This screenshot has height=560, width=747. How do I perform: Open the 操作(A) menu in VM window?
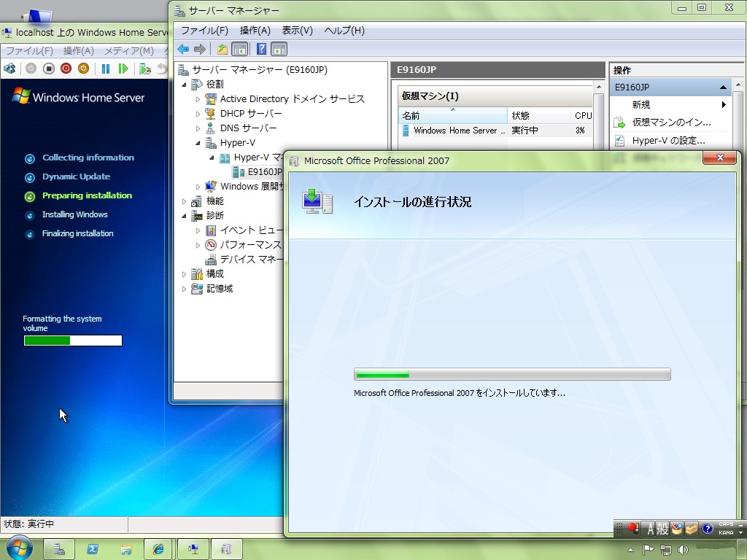coord(79,50)
